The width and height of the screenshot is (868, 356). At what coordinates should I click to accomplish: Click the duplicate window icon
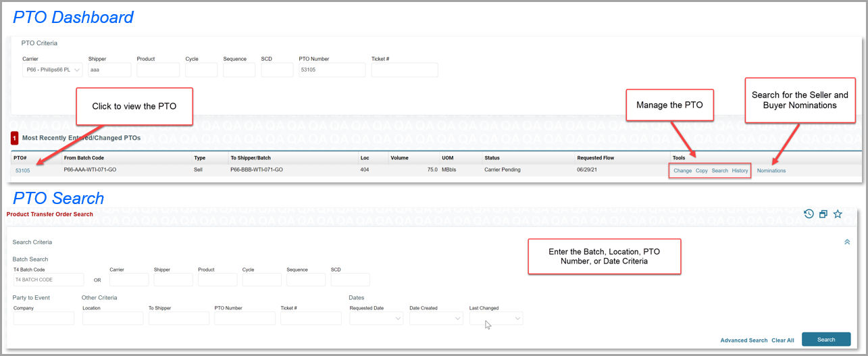[823, 214]
